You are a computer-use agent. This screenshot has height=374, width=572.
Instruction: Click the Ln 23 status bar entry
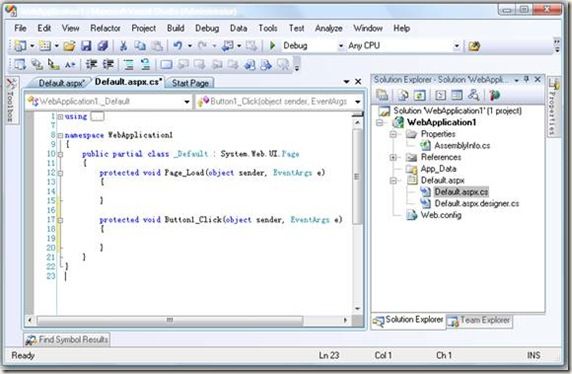pos(329,355)
